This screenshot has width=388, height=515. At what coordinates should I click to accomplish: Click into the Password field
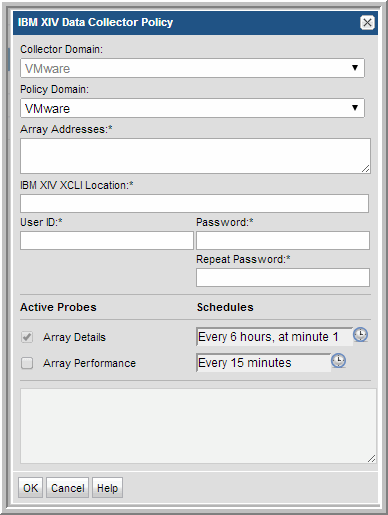(283, 240)
